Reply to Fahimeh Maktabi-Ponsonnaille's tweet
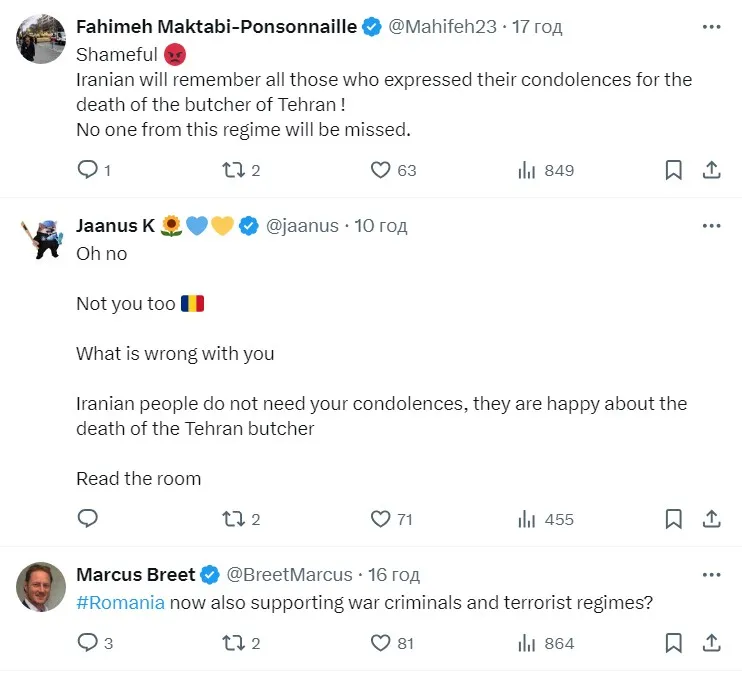The image size is (742, 676). 88,170
